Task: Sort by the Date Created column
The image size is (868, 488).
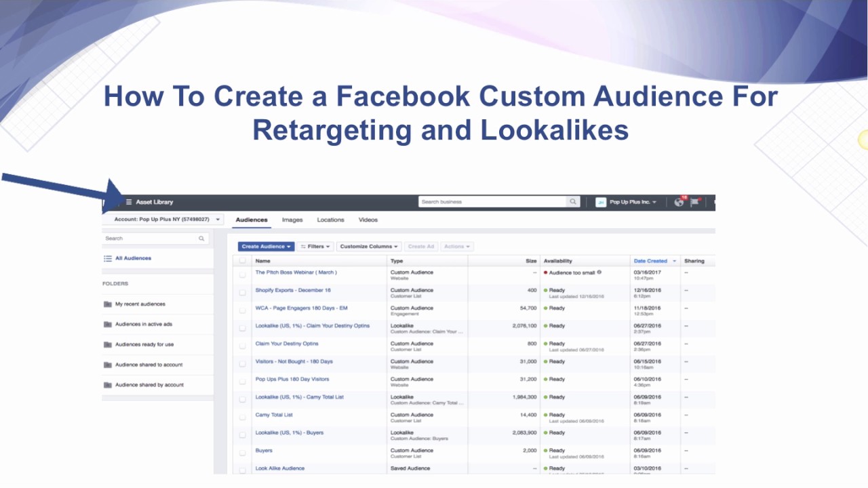Action: tap(655, 261)
